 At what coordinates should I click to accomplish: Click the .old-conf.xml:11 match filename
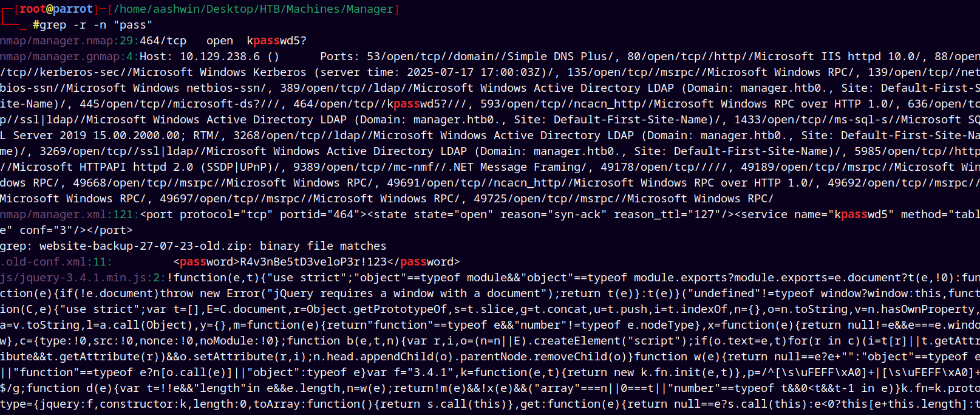pos(53,262)
